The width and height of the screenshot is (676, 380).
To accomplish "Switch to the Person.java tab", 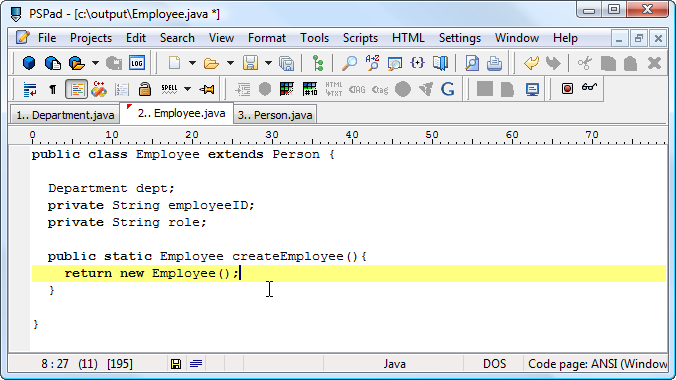I will point(275,115).
